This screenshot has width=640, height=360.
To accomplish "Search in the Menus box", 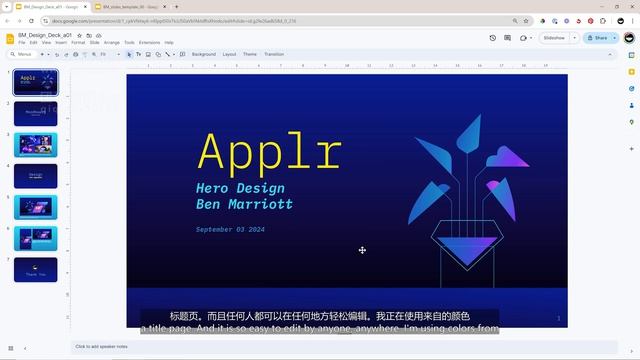I will click(22, 54).
